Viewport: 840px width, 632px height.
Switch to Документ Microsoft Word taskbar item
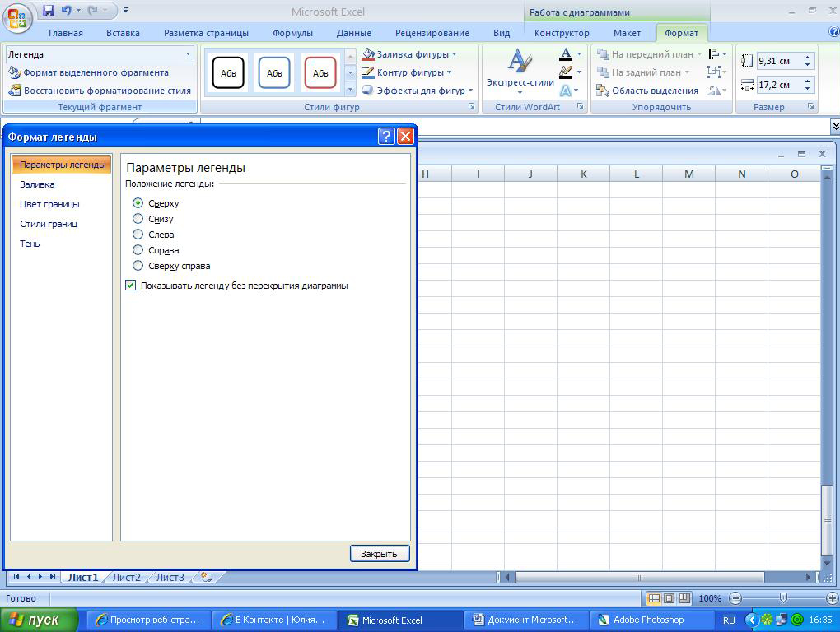[525, 620]
